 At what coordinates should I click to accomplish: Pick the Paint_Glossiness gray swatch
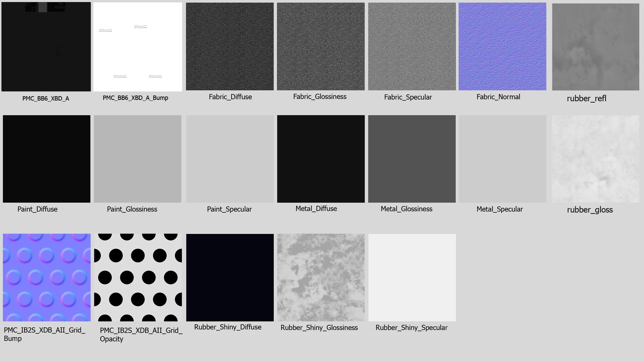(138, 159)
